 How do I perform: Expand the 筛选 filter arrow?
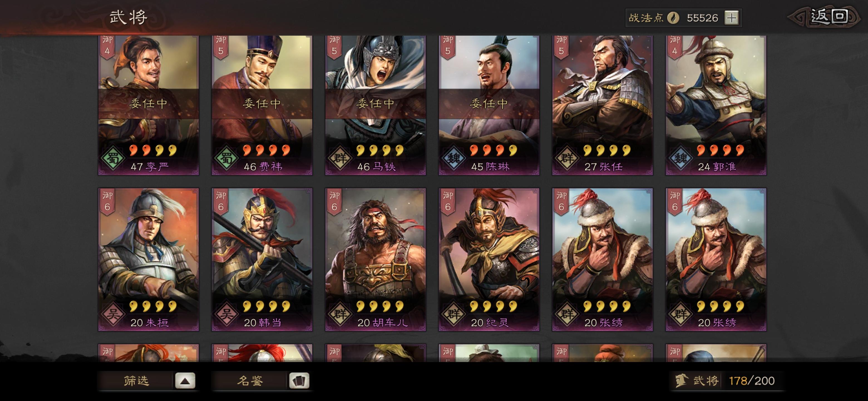click(185, 381)
